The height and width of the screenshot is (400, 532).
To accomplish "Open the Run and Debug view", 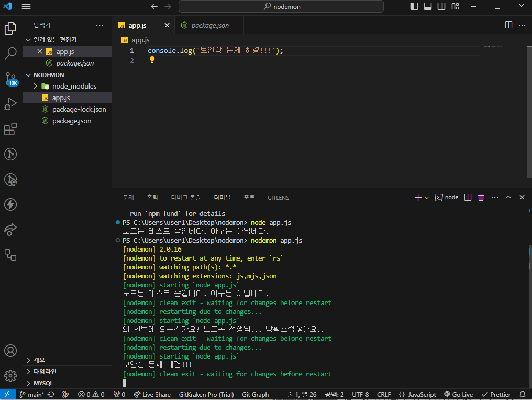I will 10,104.
